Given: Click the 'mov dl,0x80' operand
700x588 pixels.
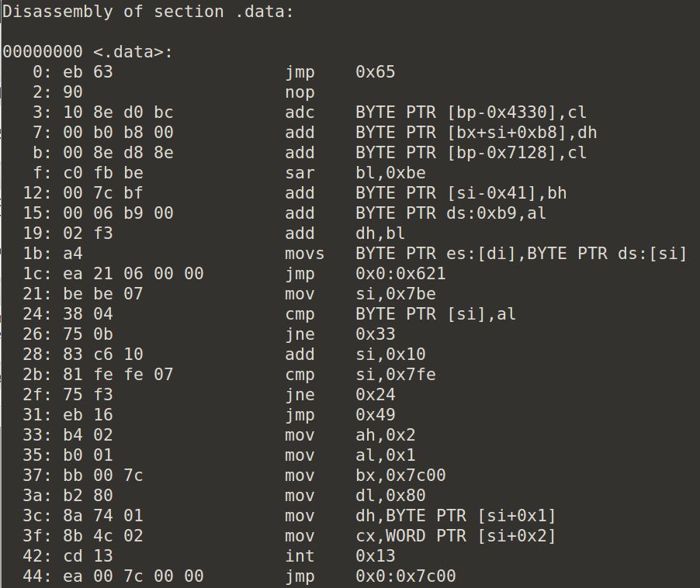Looking at the screenshot, I should click(x=390, y=495).
